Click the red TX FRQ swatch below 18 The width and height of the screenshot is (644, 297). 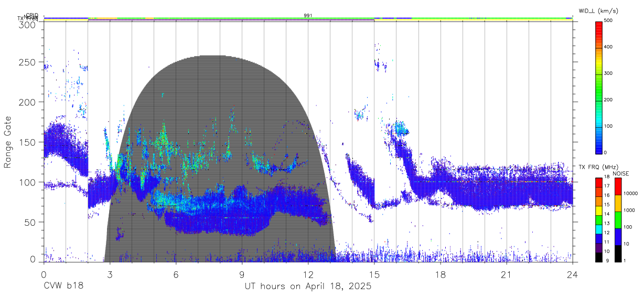pyautogui.click(x=598, y=182)
